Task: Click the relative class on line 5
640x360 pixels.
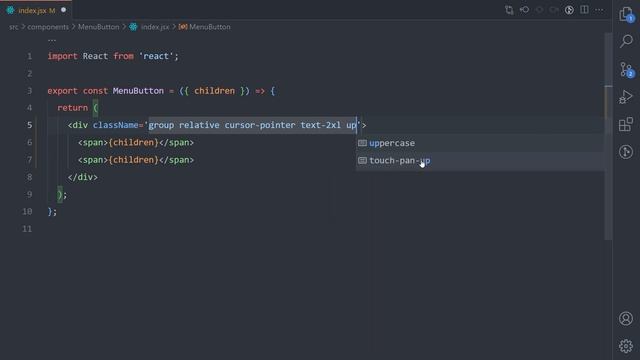Action: coord(199,125)
